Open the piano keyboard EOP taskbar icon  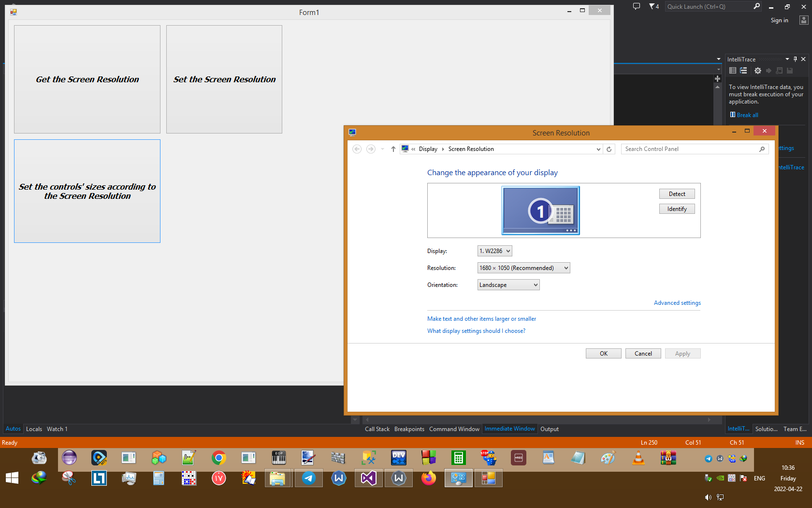click(x=279, y=458)
